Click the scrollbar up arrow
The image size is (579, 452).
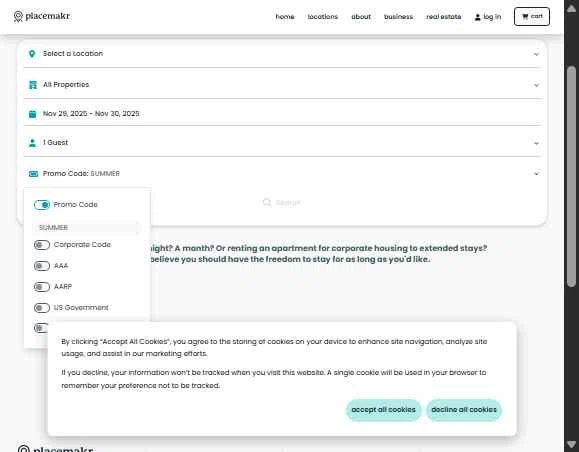[x=571, y=9]
